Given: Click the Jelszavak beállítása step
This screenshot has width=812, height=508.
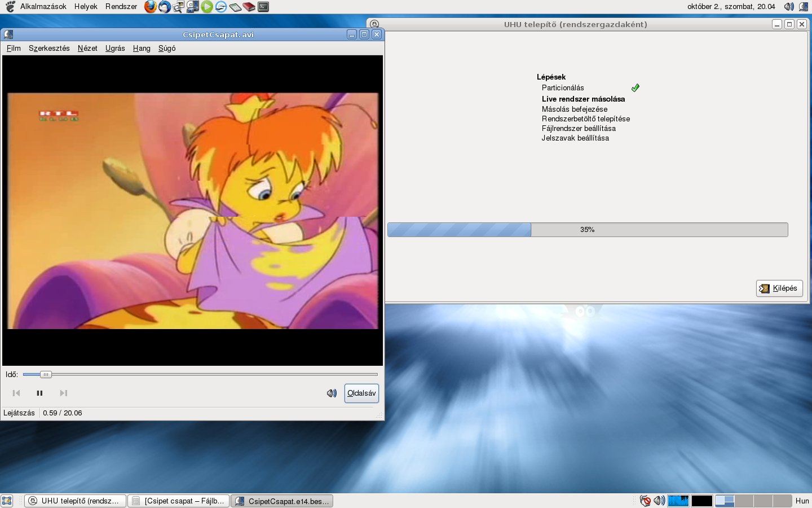Looking at the screenshot, I should click(x=575, y=138).
